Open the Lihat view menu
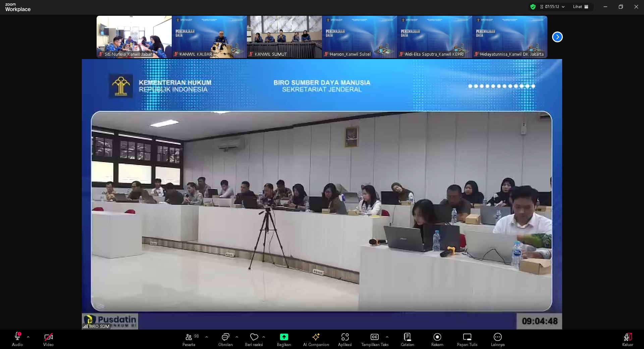644x349 pixels. point(581,7)
